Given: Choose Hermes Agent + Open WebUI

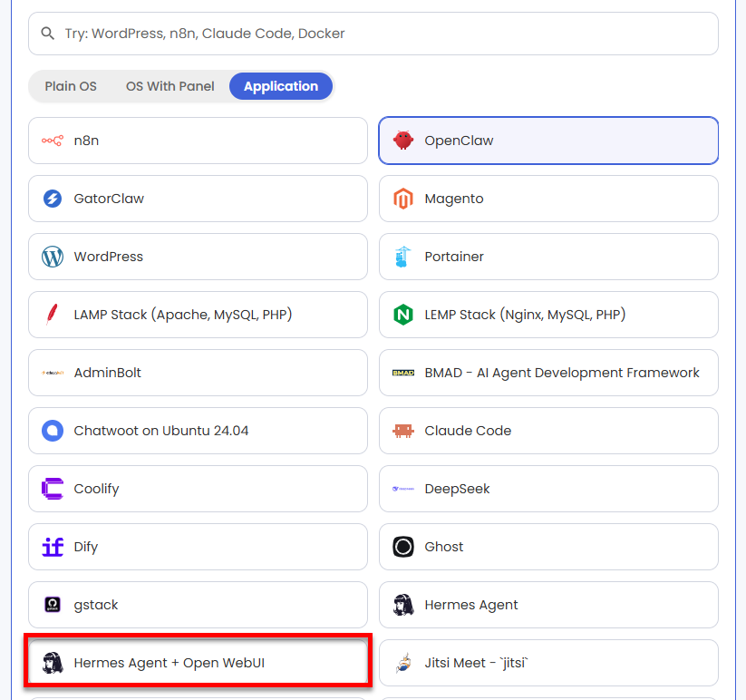Looking at the screenshot, I should pos(198,663).
